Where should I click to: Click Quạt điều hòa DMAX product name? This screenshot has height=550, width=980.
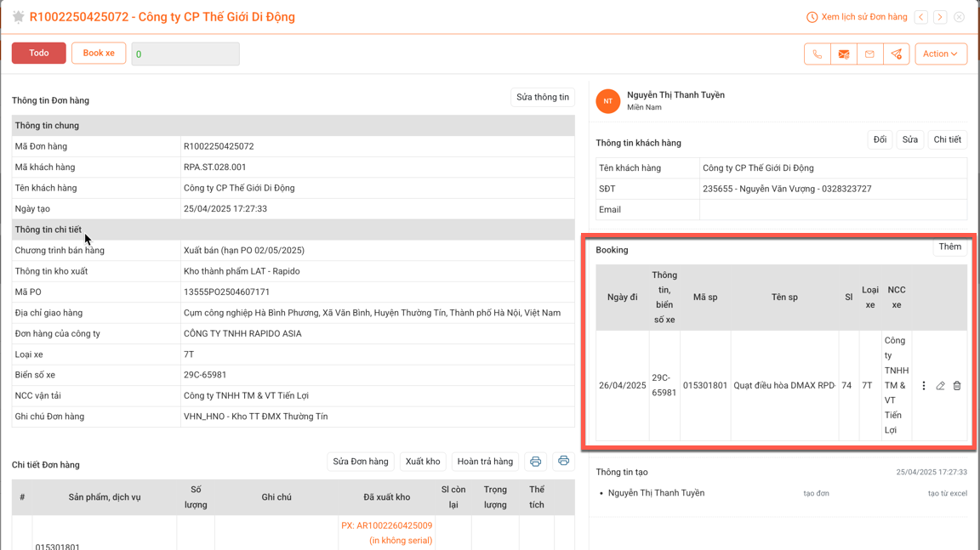[784, 386]
